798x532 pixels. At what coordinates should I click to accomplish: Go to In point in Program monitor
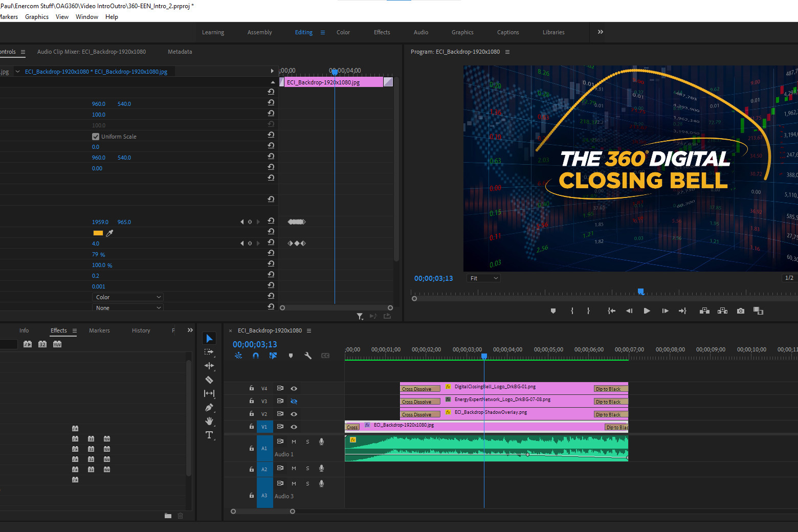611,311
